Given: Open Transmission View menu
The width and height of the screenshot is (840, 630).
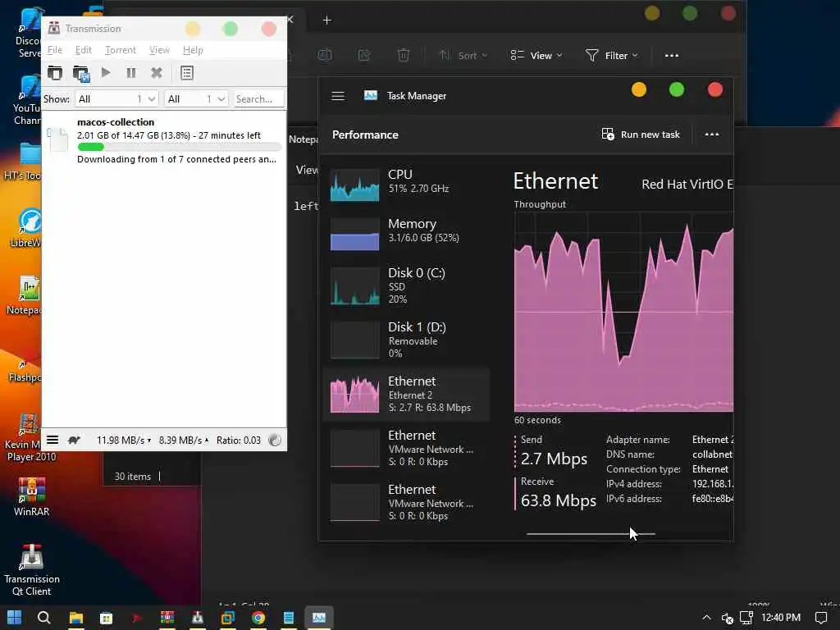Looking at the screenshot, I should coord(159,50).
